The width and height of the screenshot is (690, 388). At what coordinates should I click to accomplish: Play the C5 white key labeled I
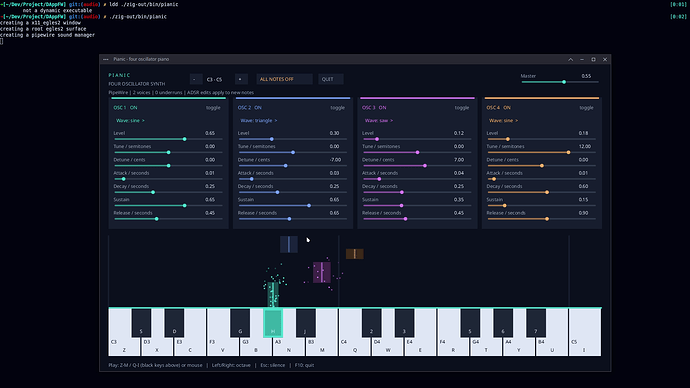pyautogui.click(x=585, y=348)
